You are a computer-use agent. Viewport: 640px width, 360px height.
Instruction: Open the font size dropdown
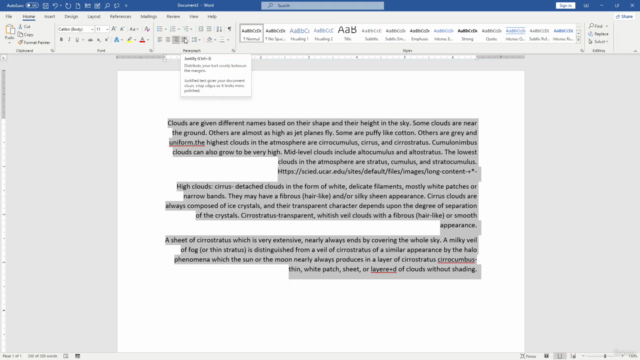pyautogui.click(x=107, y=29)
